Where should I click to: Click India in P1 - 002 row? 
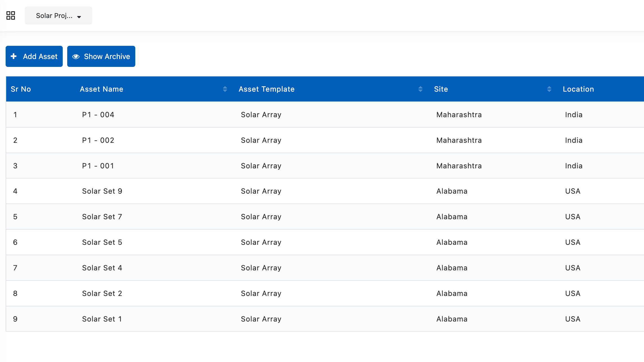coord(574,140)
